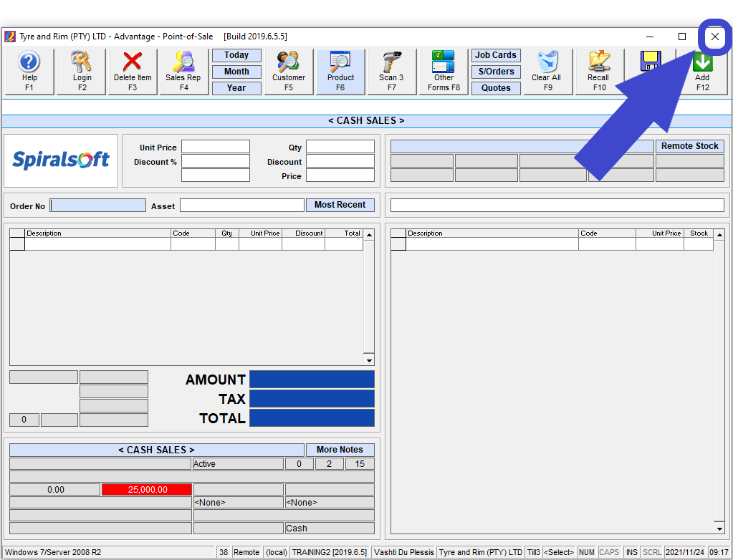Open Sales Rep F4 lookup
Screen dimensions: 733x560
click(184, 72)
